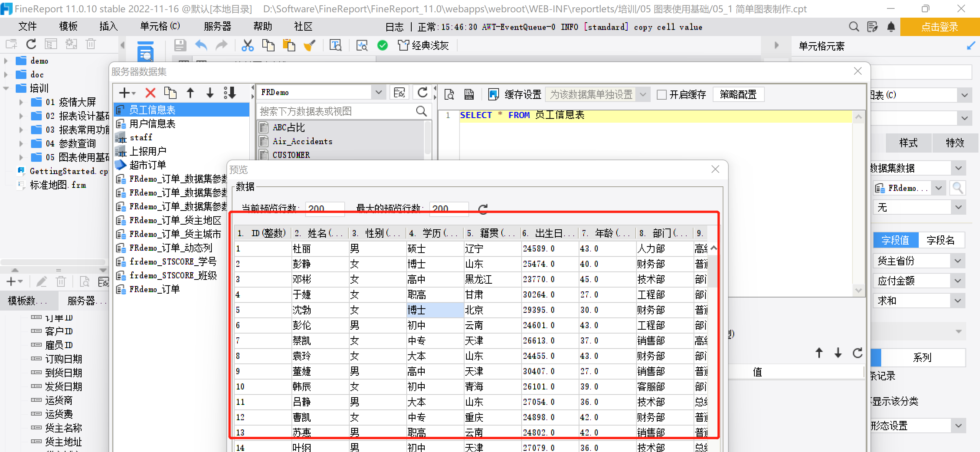The width and height of the screenshot is (980, 452).
Task: Click the refresh icon beside max preview rows
Action: pos(483,209)
